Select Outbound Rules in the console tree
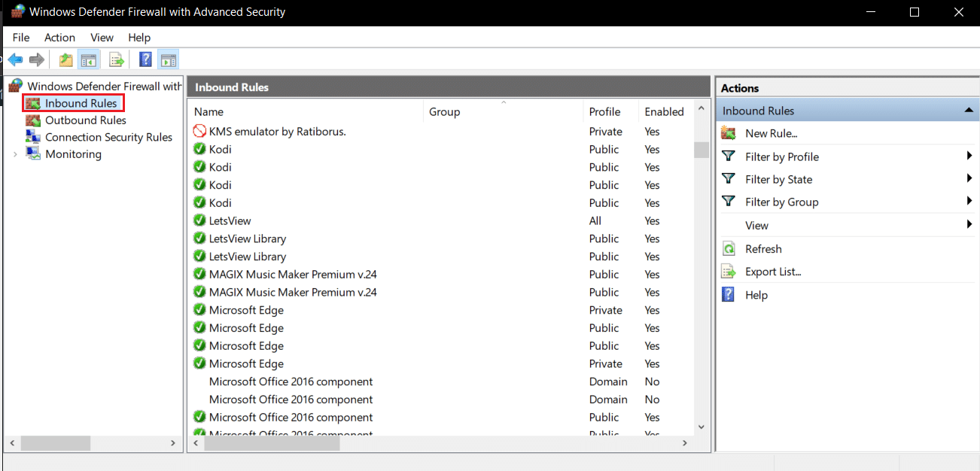Image resolution: width=980 pixels, height=471 pixels. tap(86, 120)
